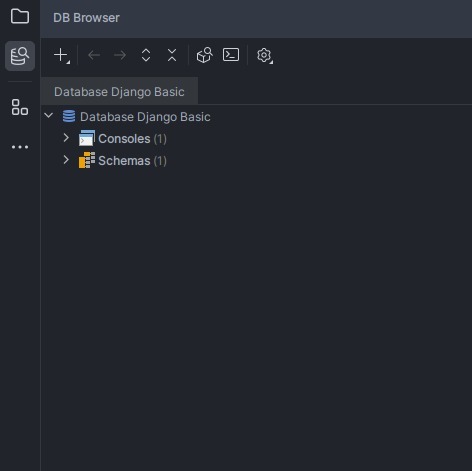Switch to the Database Django Basic tab
472x471 pixels.
pyautogui.click(x=119, y=92)
